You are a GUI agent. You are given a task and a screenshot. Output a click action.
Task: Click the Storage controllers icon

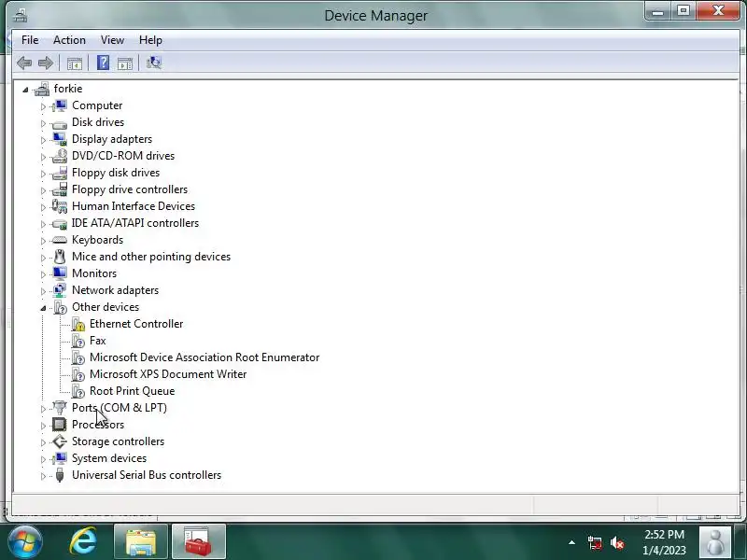(60, 441)
